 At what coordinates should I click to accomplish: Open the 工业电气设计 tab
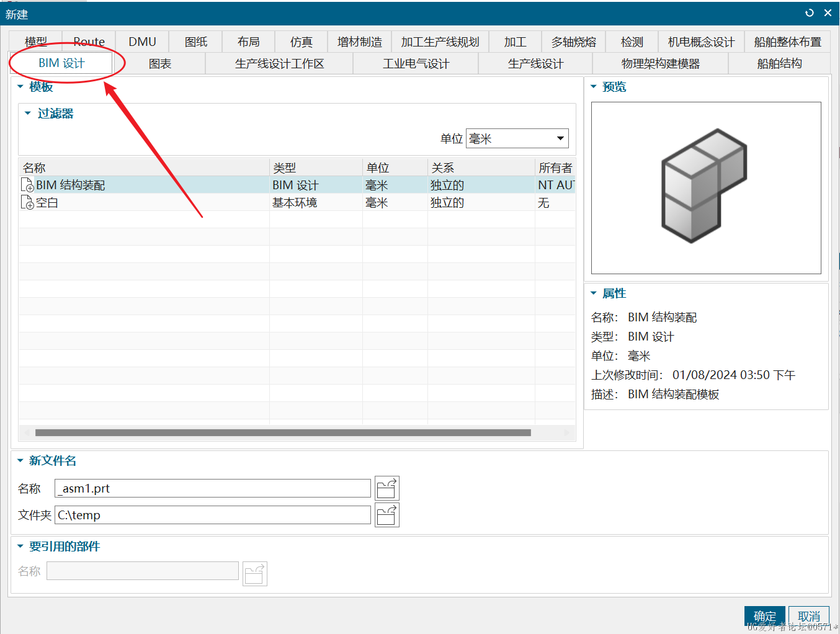point(416,63)
